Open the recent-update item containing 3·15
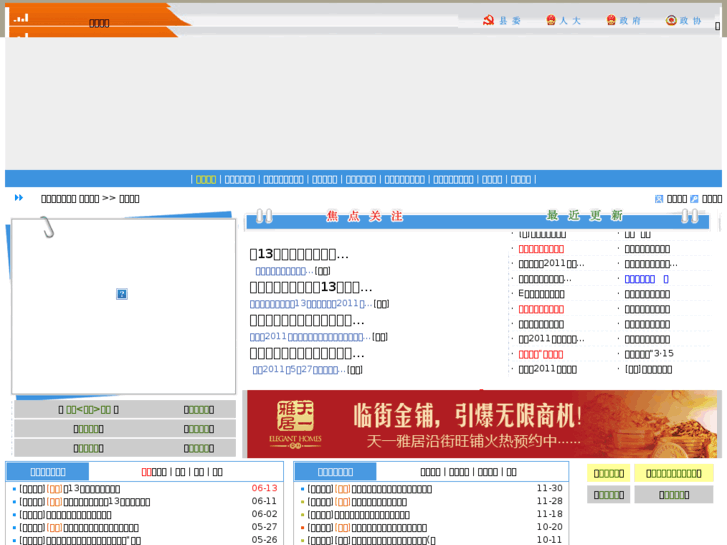This screenshot has width=727, height=545. coord(649,354)
